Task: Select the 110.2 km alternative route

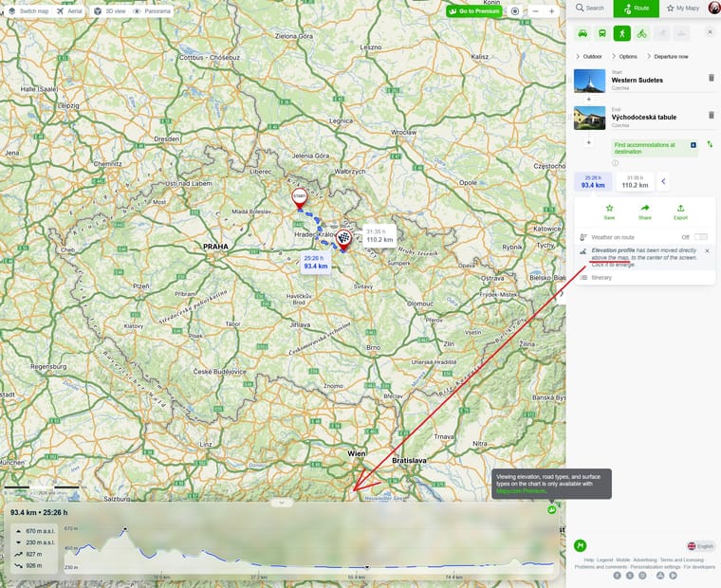Action: 635,182
